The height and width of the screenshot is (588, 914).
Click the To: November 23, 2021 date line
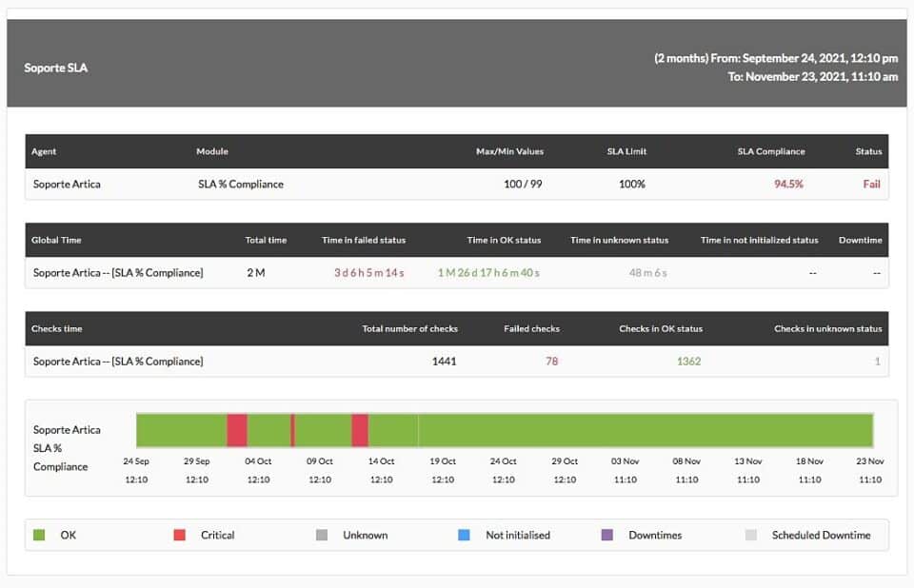pyautogui.click(x=812, y=76)
